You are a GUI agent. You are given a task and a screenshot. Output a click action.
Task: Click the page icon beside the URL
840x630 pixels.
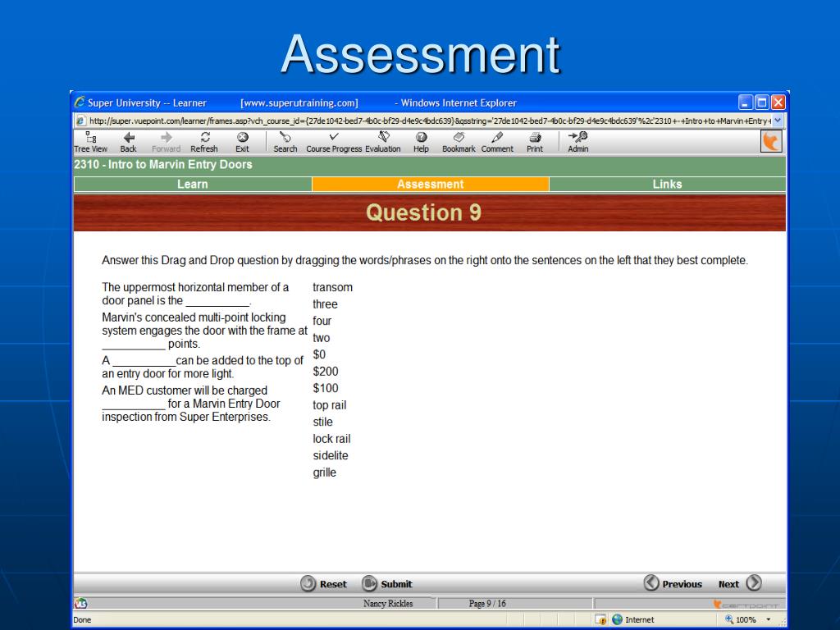[x=81, y=121]
